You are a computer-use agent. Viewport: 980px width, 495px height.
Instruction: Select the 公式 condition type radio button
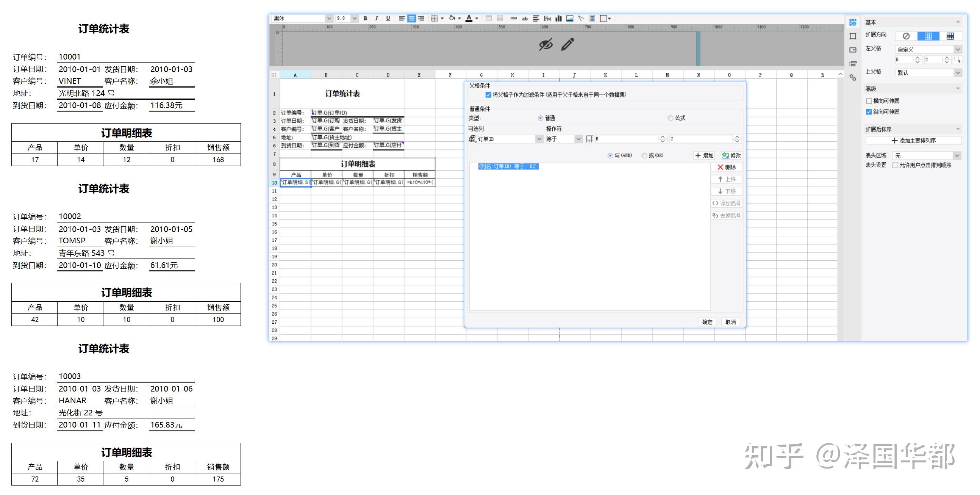[671, 118]
